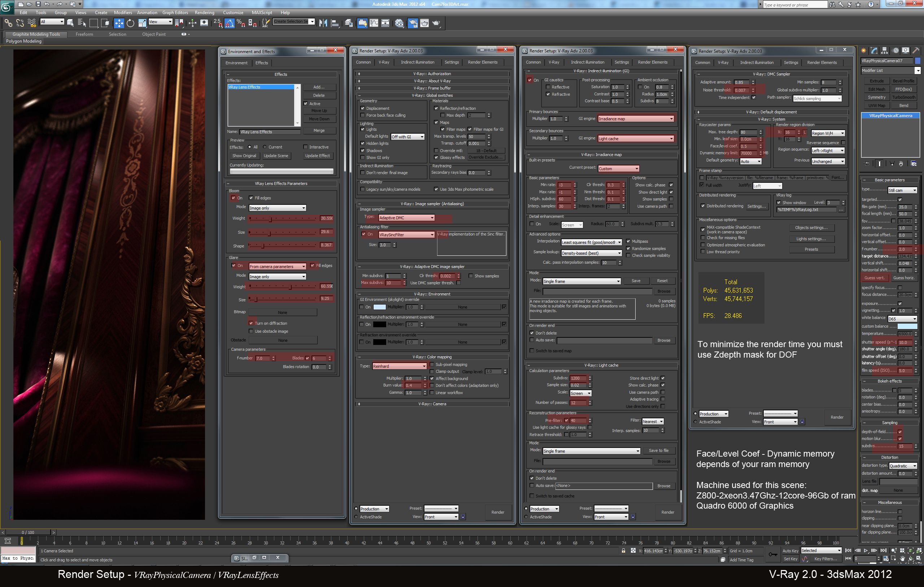Image resolution: width=924 pixels, height=587 pixels.
Task: Switch to Freeform ribbon tab
Action: [84, 34]
